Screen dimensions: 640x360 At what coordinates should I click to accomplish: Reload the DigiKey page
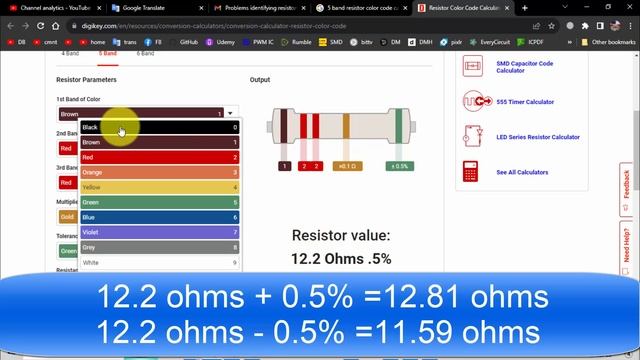(40, 26)
